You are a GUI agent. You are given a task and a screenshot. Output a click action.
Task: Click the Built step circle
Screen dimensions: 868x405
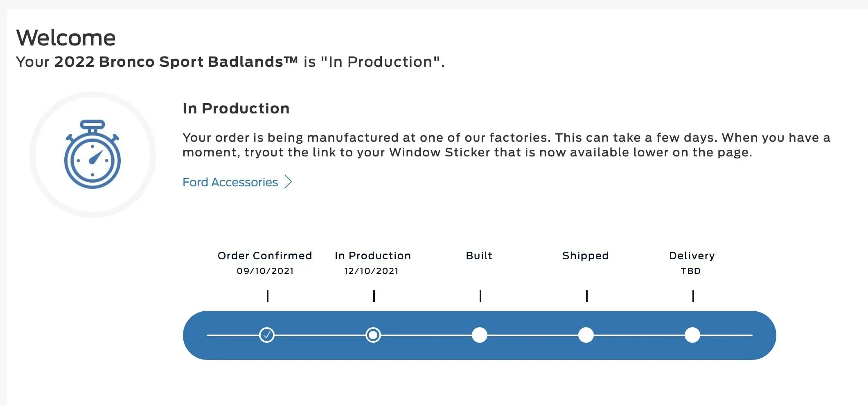coord(480,335)
